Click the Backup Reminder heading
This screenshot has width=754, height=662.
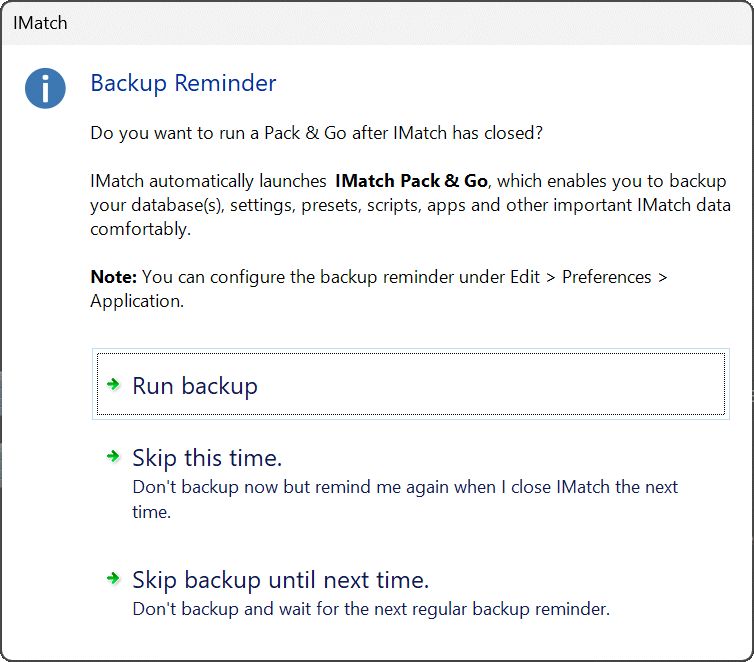(x=183, y=83)
